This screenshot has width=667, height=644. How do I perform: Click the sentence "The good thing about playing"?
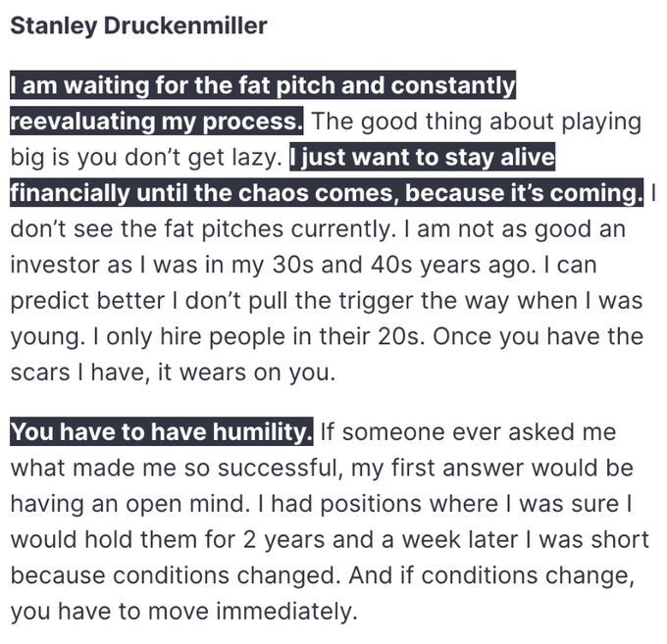[476, 122]
